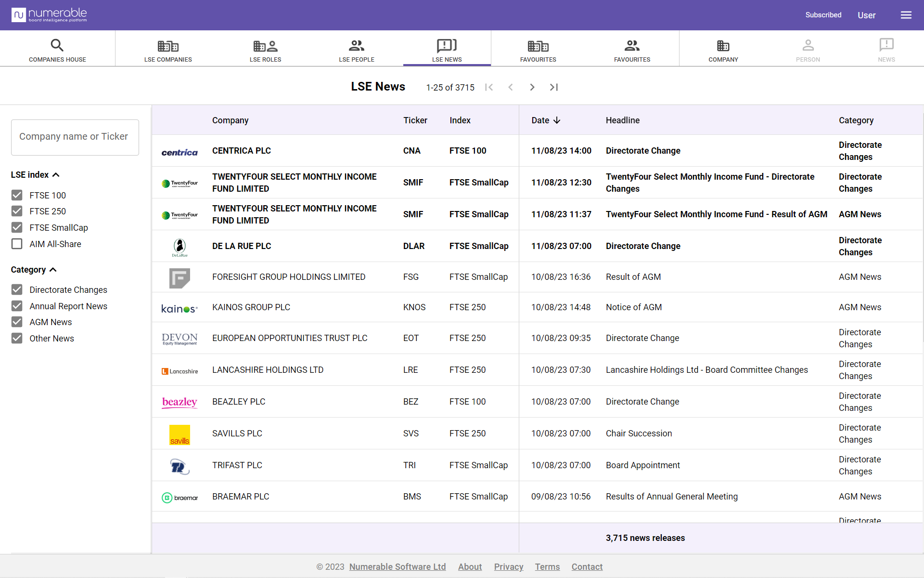Select BEAZLEY PLC company name
Screen dimensions: 924x578
238,402
